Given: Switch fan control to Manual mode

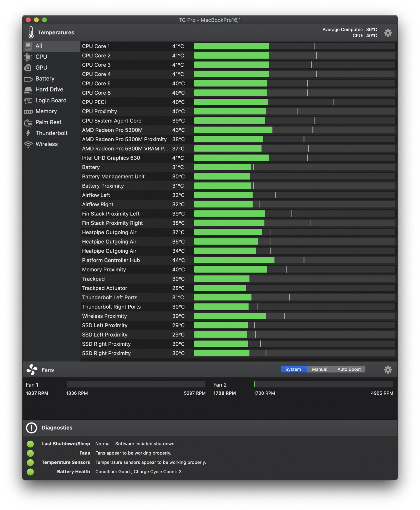Looking at the screenshot, I should [320, 369].
